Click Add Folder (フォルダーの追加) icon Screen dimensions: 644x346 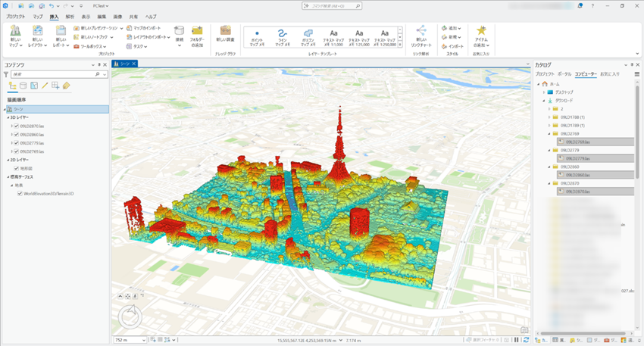tap(197, 31)
